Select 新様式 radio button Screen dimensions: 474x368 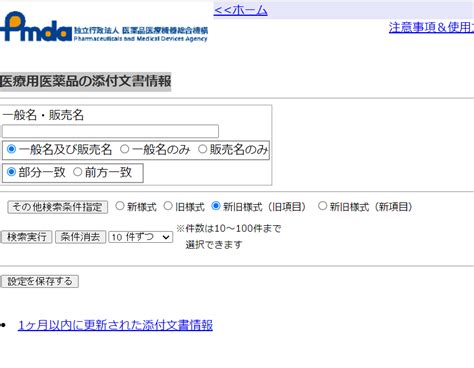(x=120, y=206)
